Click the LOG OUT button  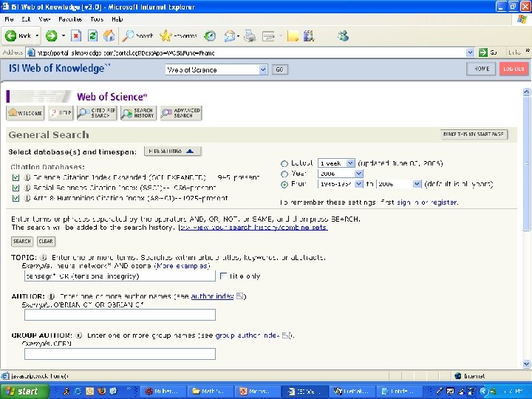pos(514,69)
